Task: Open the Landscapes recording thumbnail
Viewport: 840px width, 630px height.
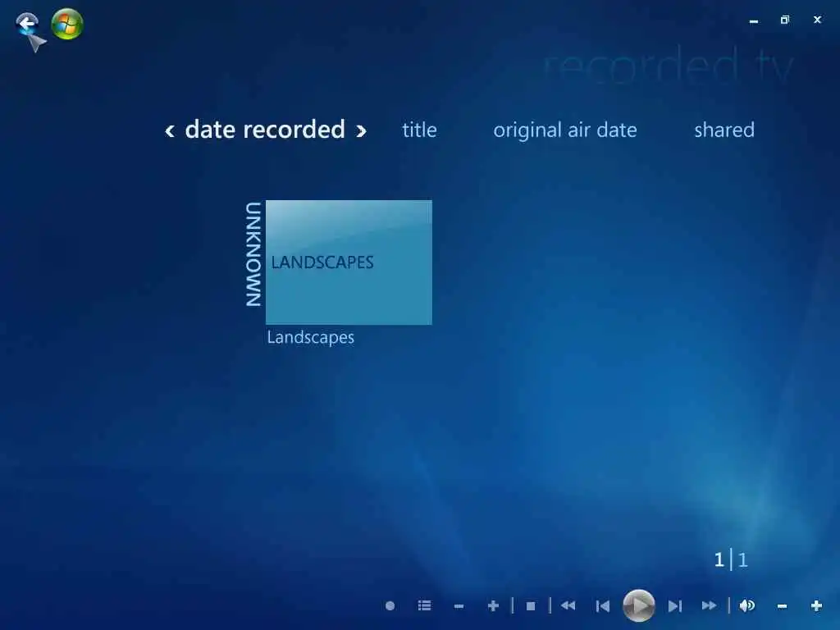Action: (x=349, y=262)
